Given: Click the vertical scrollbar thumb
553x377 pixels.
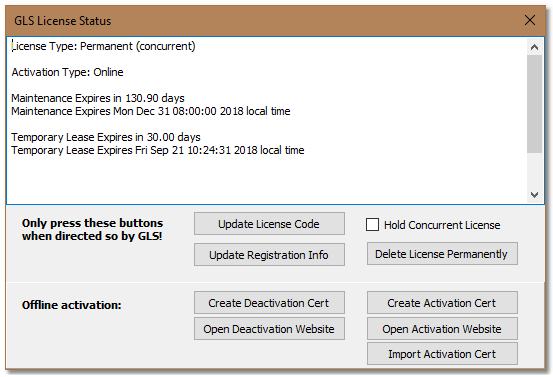Looking at the screenshot, I should tap(534, 104).
